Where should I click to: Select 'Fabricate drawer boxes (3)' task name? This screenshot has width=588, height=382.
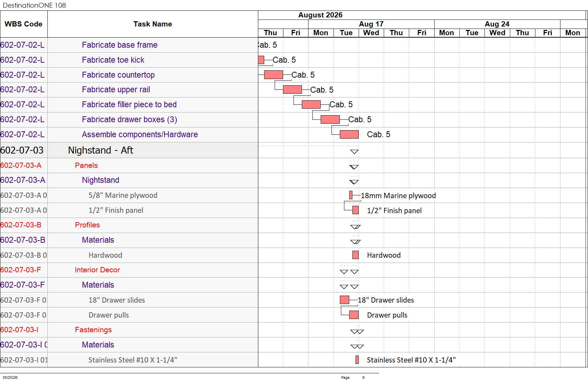click(129, 119)
